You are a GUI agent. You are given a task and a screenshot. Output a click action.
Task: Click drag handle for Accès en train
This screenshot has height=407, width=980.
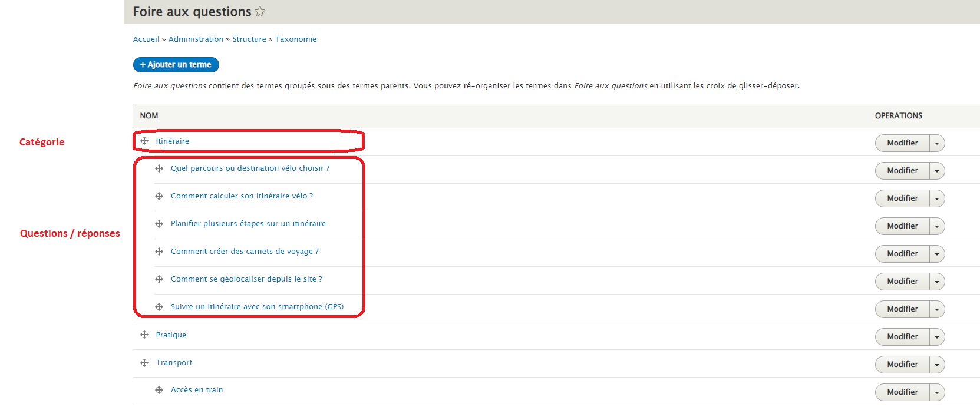point(159,390)
